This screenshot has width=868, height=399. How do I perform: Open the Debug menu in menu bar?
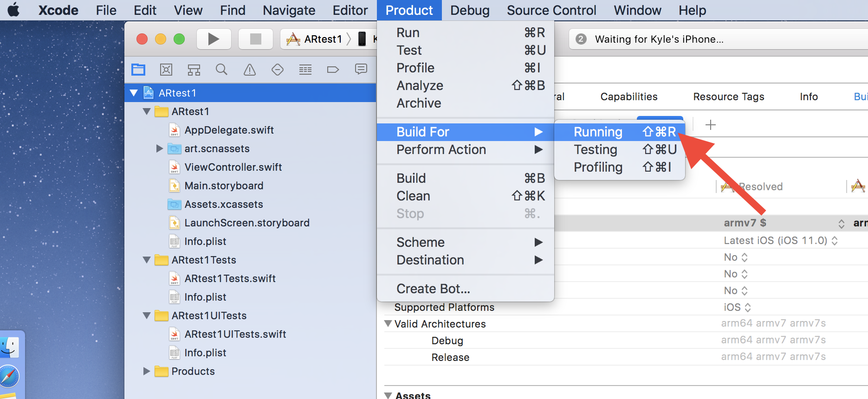click(470, 10)
